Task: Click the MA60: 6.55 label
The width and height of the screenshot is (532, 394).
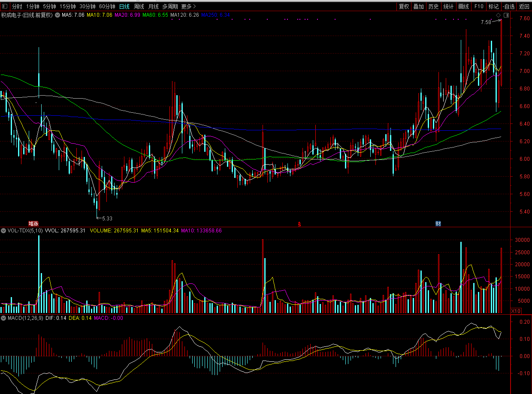Action: point(155,15)
